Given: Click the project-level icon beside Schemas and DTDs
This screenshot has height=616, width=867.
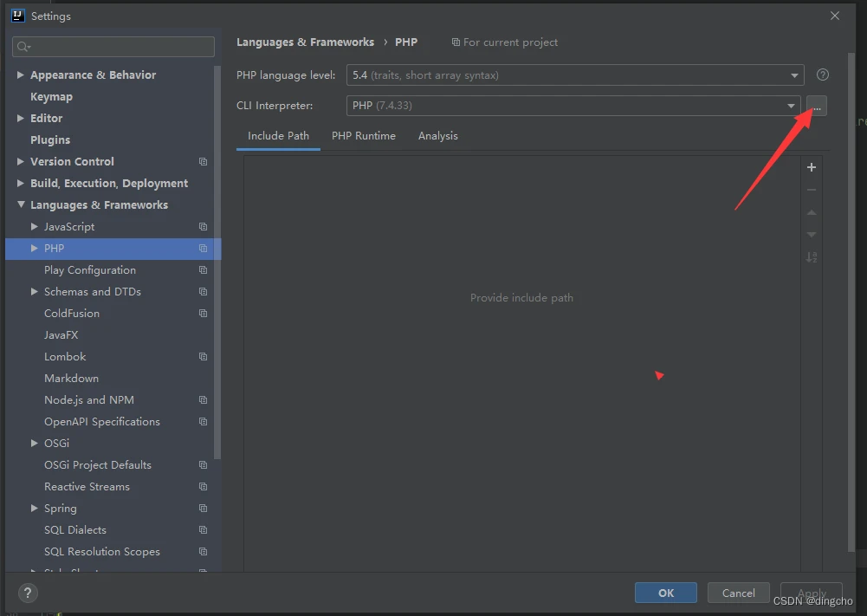Looking at the screenshot, I should [x=203, y=291].
